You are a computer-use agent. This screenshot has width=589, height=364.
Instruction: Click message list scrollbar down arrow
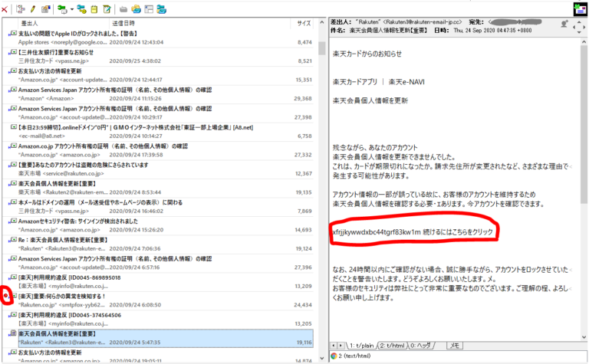[x=321, y=359]
